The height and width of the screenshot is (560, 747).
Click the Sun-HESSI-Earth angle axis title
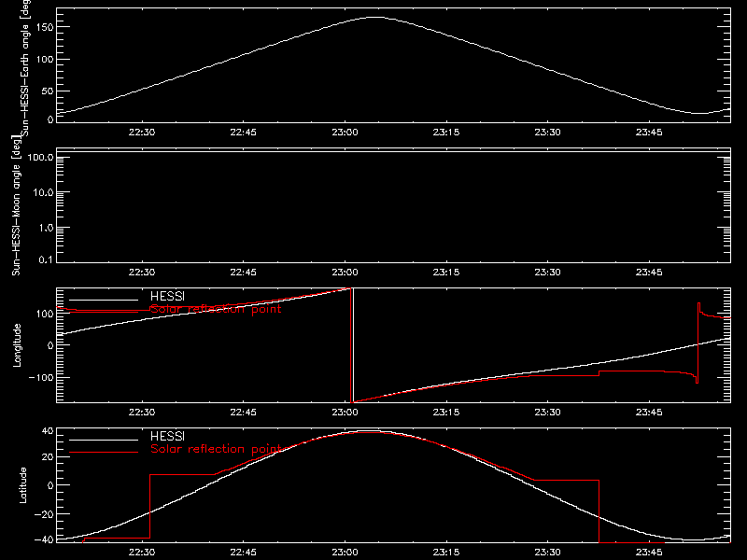pos(25,68)
